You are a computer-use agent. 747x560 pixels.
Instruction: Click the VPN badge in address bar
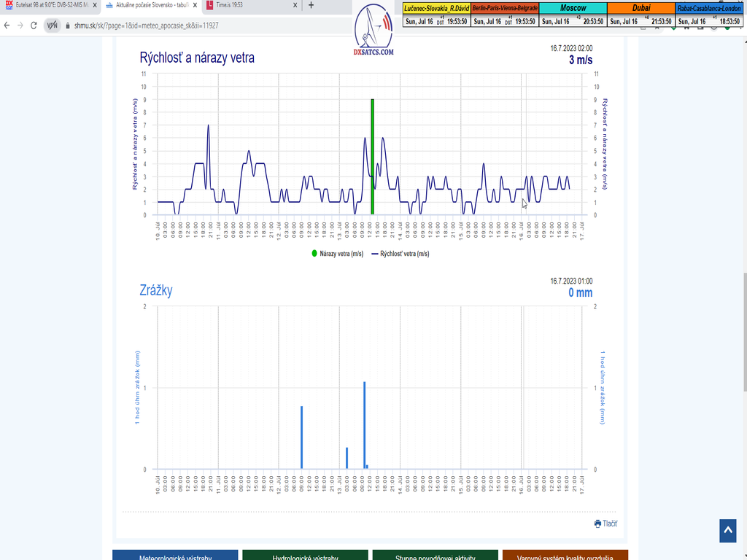tap(53, 25)
